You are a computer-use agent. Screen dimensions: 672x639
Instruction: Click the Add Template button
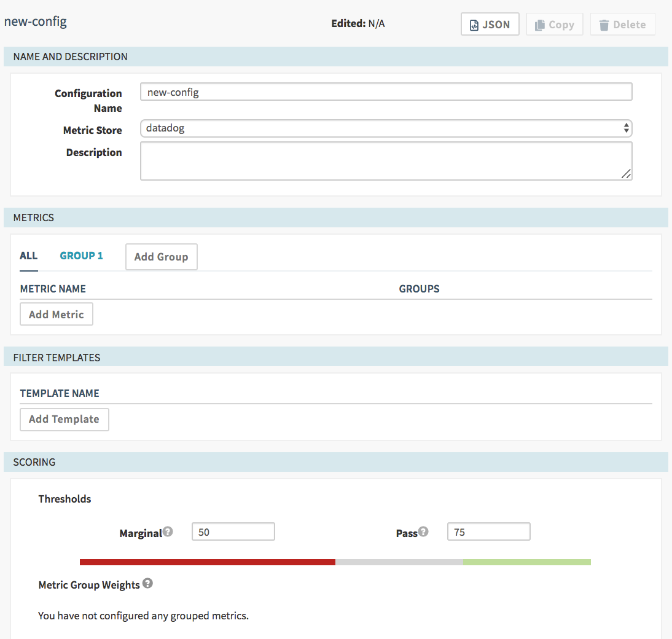click(x=64, y=419)
